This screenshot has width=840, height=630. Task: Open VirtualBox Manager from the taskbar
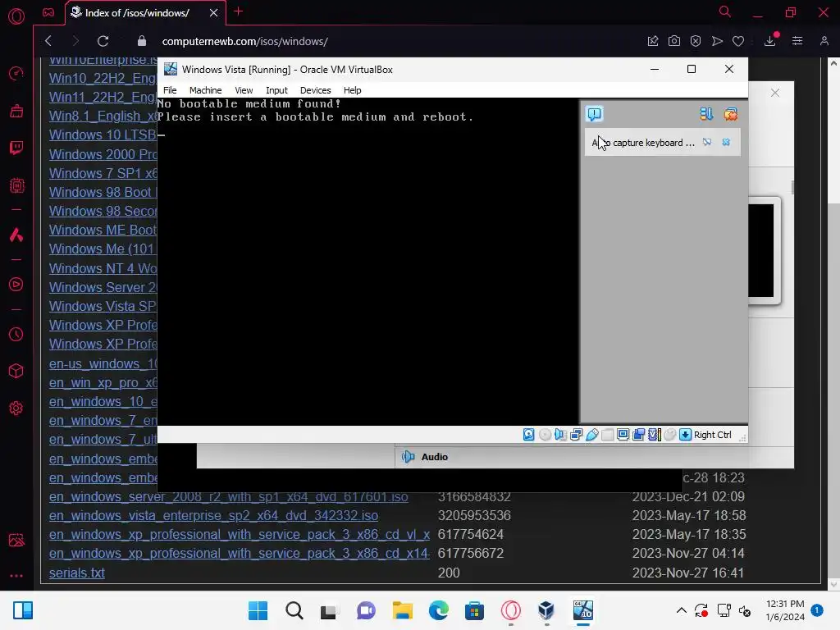(x=546, y=610)
